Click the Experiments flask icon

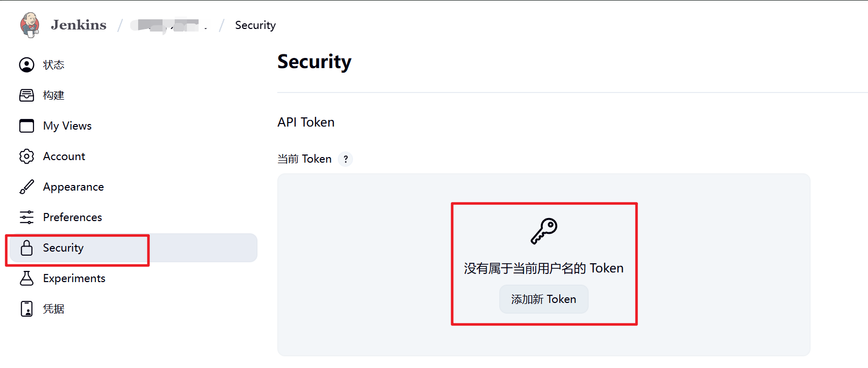26,279
